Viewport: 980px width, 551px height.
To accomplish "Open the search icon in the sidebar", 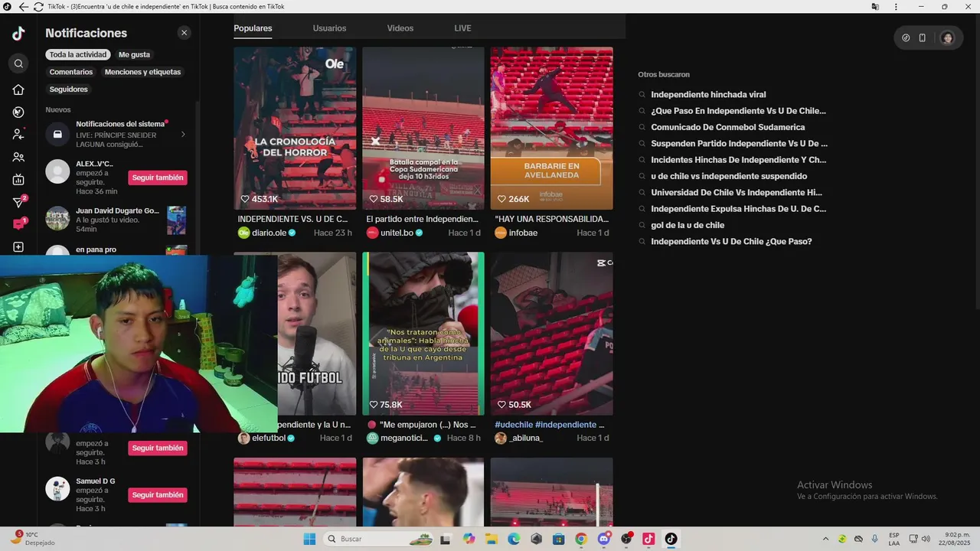I will [18, 64].
